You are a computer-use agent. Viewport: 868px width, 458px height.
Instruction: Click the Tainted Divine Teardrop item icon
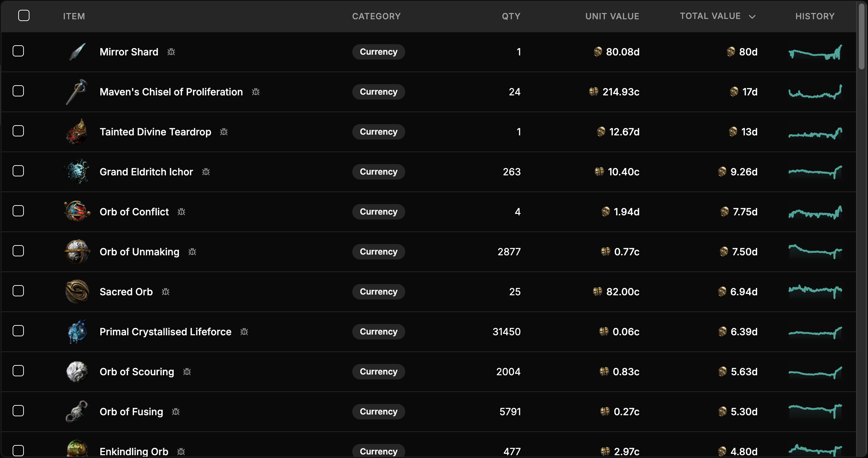pos(77,132)
